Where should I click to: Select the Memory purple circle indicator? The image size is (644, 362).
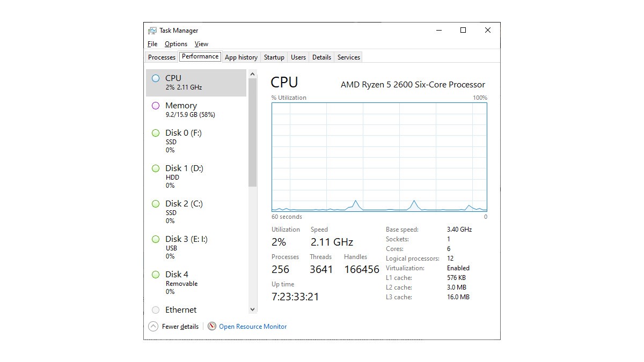[x=156, y=106]
